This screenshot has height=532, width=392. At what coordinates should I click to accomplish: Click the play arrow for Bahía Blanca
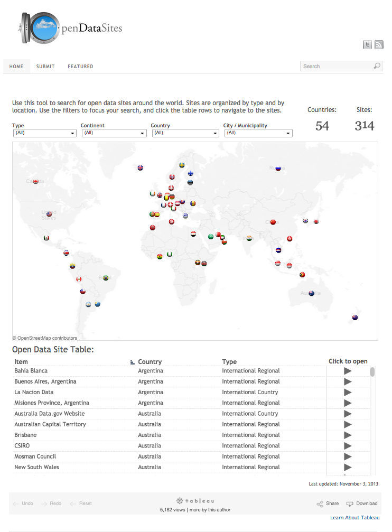point(347,371)
